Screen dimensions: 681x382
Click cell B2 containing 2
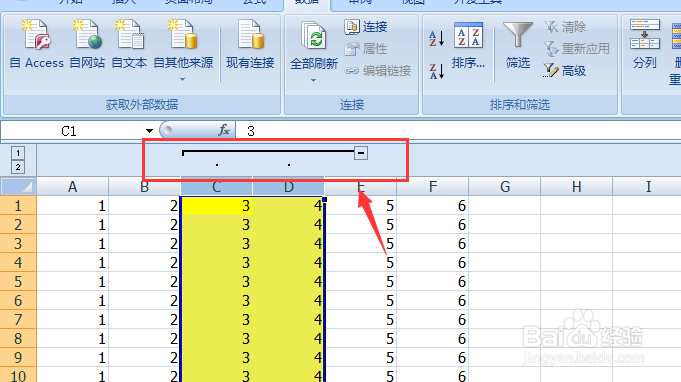coord(145,224)
